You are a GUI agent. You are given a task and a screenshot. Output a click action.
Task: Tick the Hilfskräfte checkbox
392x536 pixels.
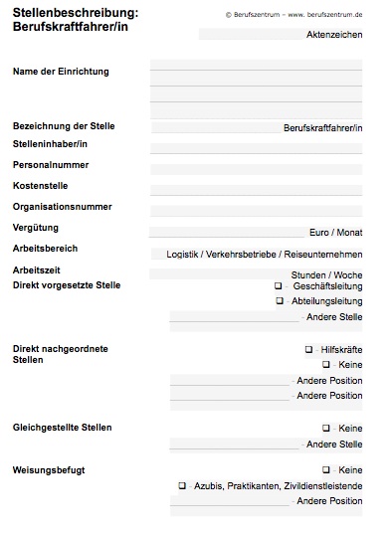[308, 349]
